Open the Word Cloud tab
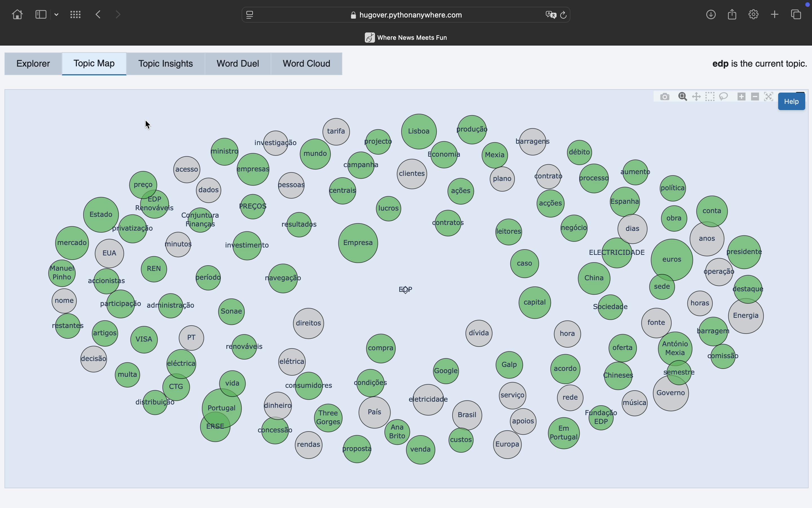 click(x=306, y=63)
